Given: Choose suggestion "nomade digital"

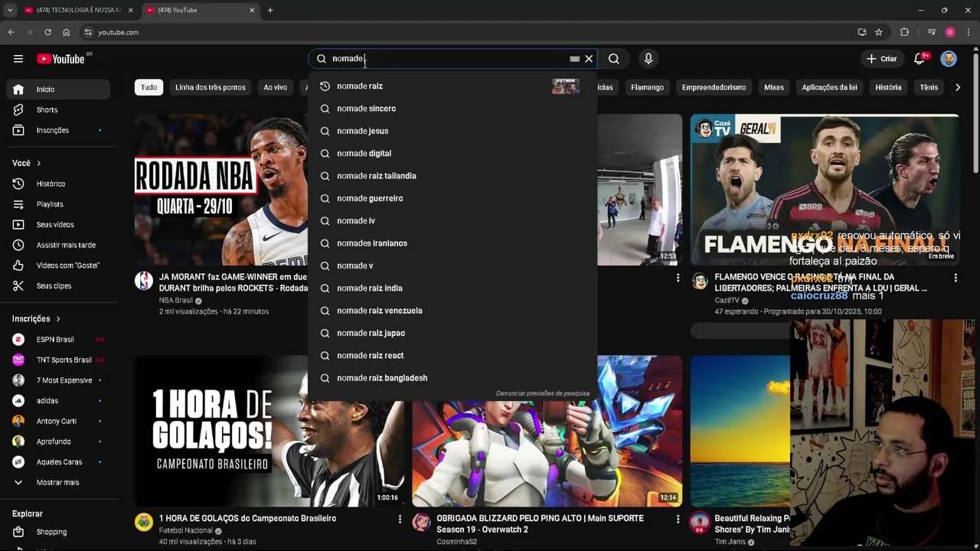Looking at the screenshot, I should [x=452, y=154].
